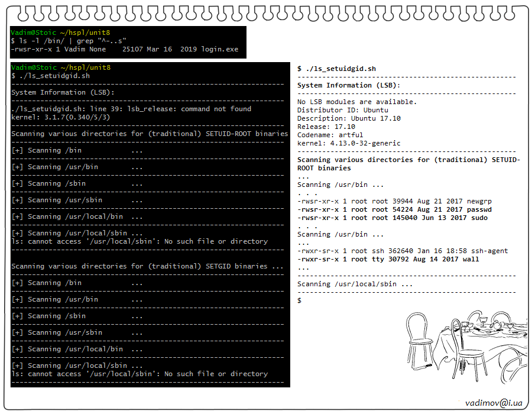Select the kernel 3.1.7 line in black terminal
Viewport: 532px width, 414px height.
(60, 117)
